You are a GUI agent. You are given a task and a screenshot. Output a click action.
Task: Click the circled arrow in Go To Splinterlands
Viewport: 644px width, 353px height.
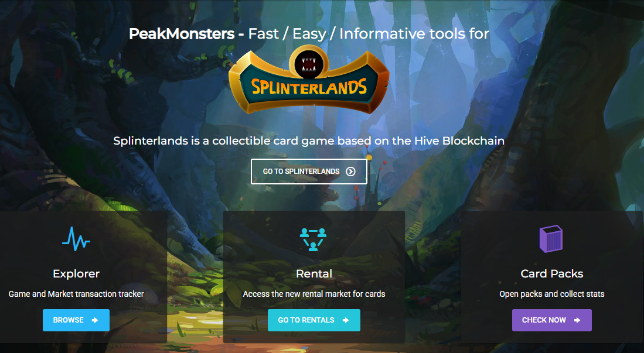point(350,172)
